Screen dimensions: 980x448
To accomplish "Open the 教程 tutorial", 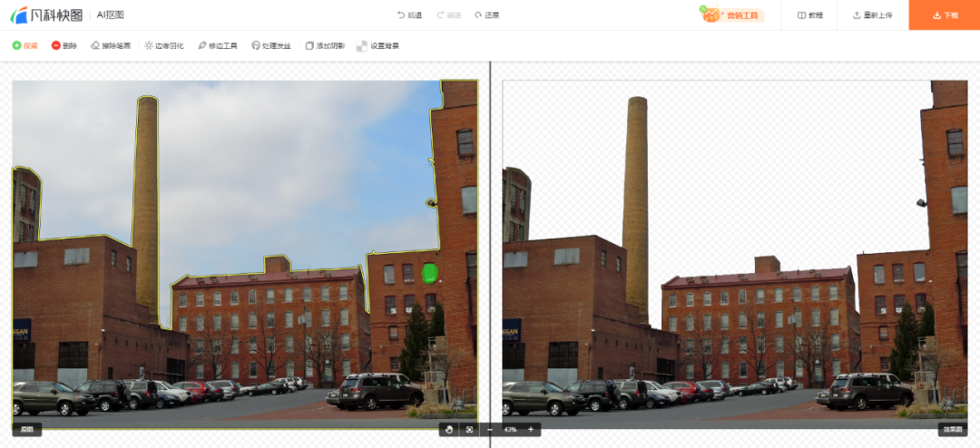I will click(810, 15).
